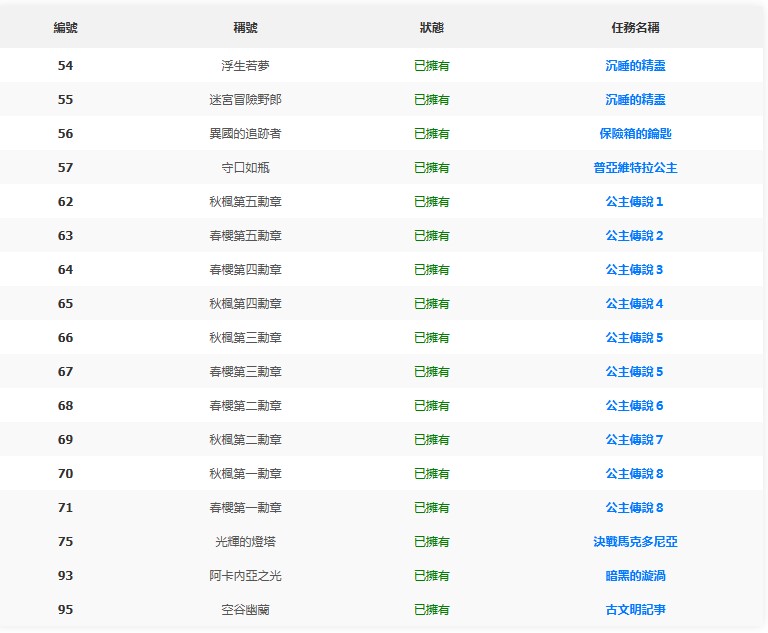The height and width of the screenshot is (633, 768).
Task: Click number 64 in the 編號 column
Action: coord(66,270)
